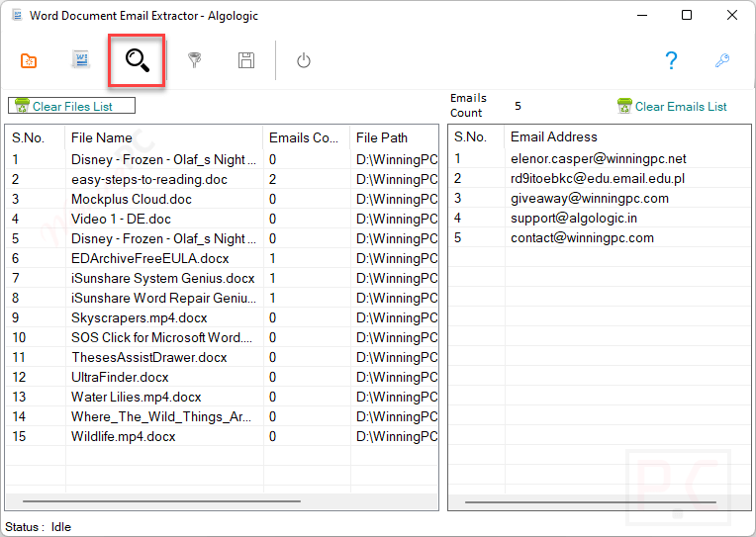Open help with question mark icon
The width and height of the screenshot is (756, 537).
(x=671, y=60)
